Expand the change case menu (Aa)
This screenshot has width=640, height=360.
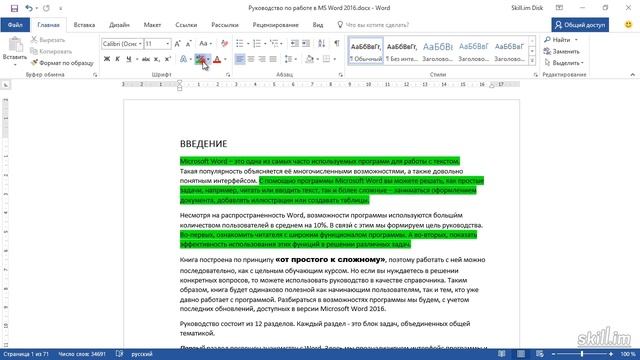click(x=205, y=44)
